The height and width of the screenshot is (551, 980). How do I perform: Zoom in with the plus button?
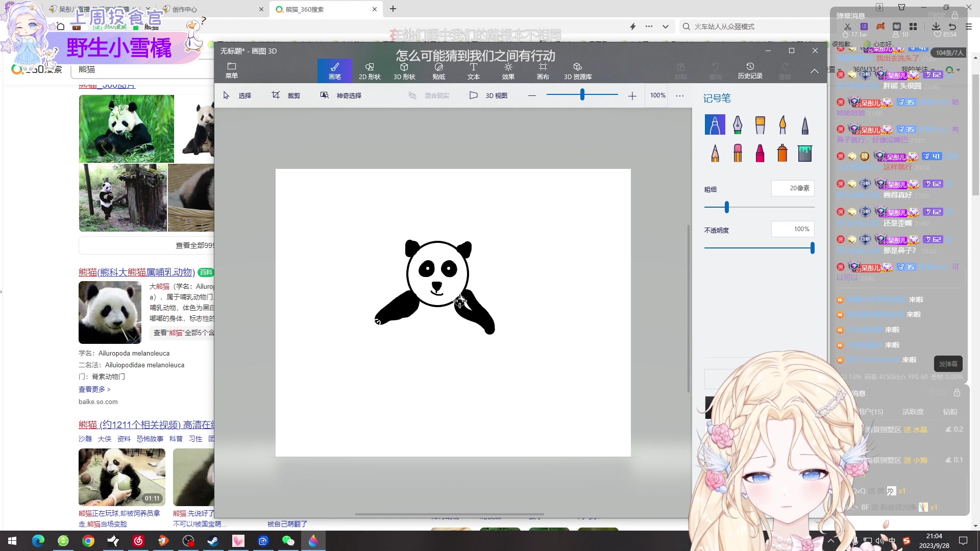click(632, 95)
